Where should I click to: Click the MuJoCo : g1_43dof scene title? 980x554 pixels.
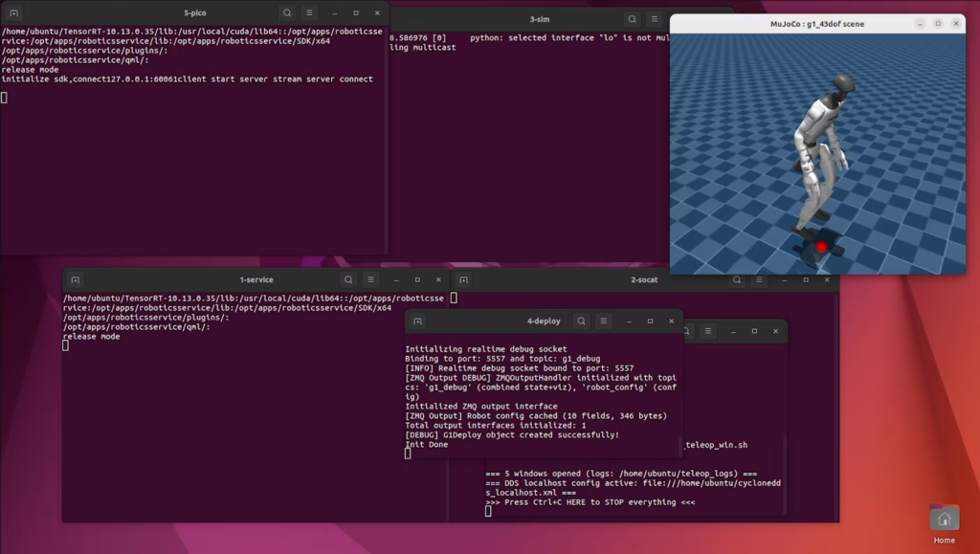coord(817,24)
